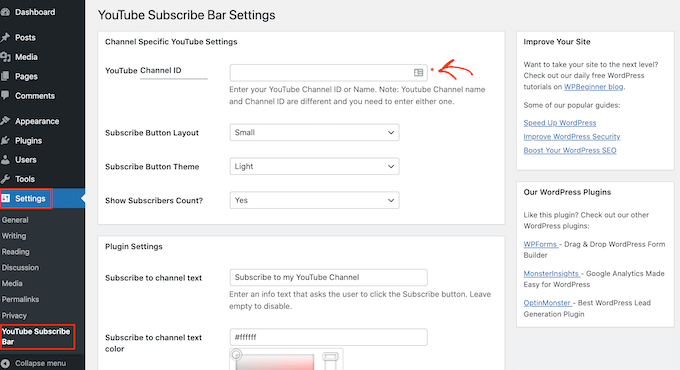This screenshot has width=680, height=370.
Task: Open the MonsterInsights plugin link
Action: point(551,274)
